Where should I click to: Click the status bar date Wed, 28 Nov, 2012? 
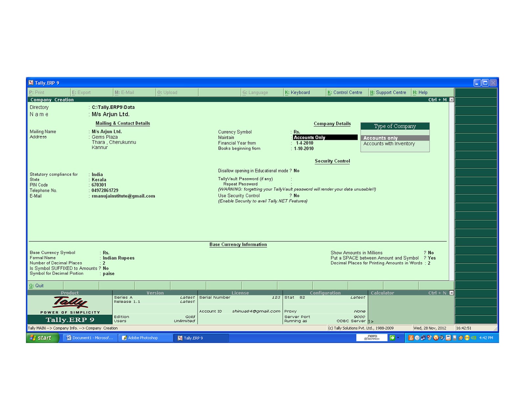point(430,328)
